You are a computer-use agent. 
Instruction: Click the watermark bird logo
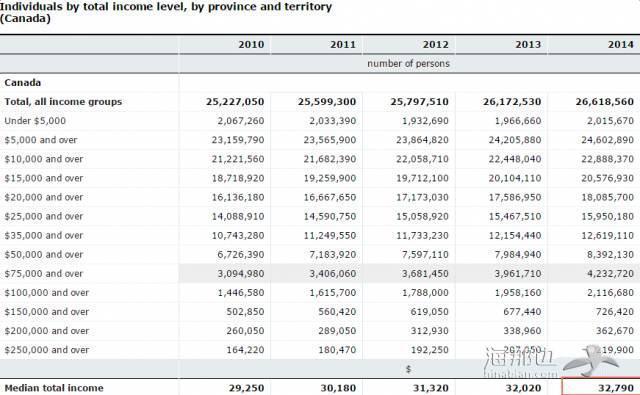[x=590, y=361]
